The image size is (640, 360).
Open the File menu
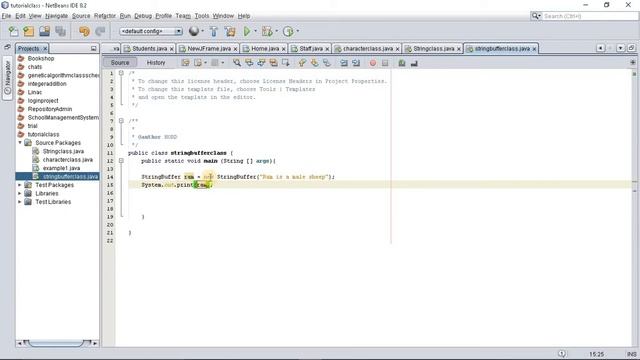coord(6,16)
